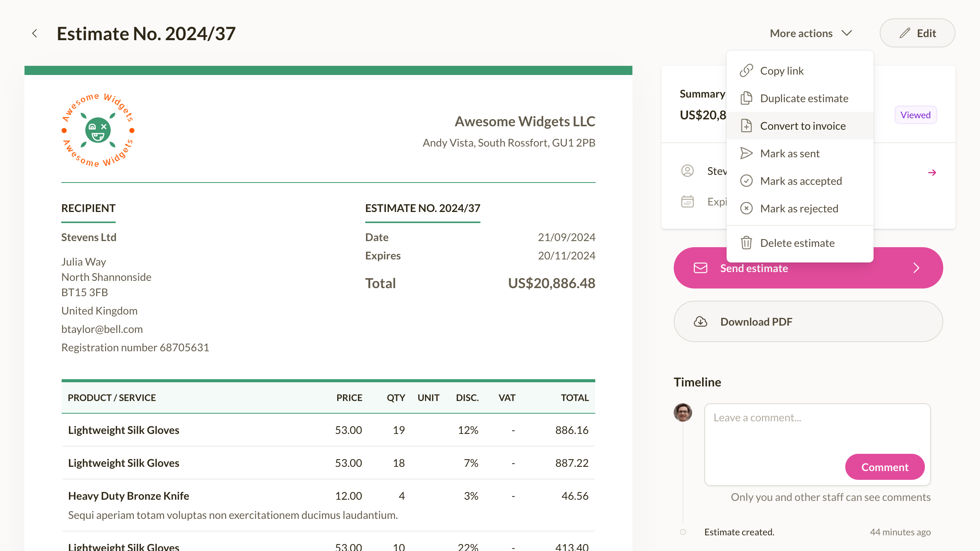
Task: Click the arrow expander on Steve row
Action: tap(932, 173)
